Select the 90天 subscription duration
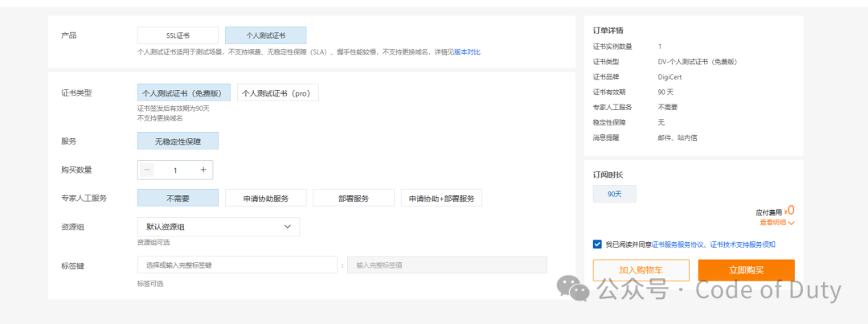 [x=615, y=194]
